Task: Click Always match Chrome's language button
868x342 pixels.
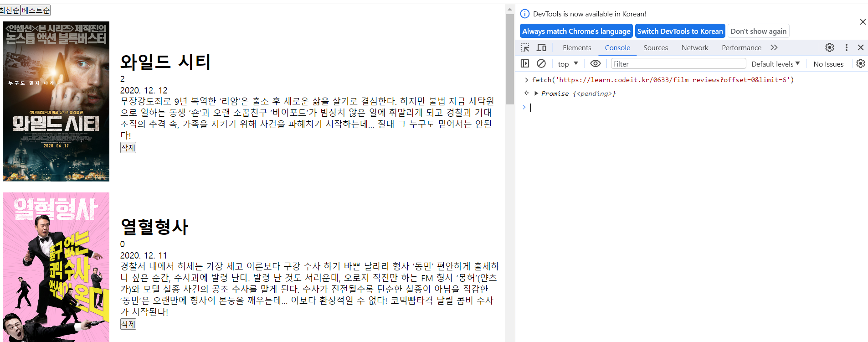Action: [576, 31]
